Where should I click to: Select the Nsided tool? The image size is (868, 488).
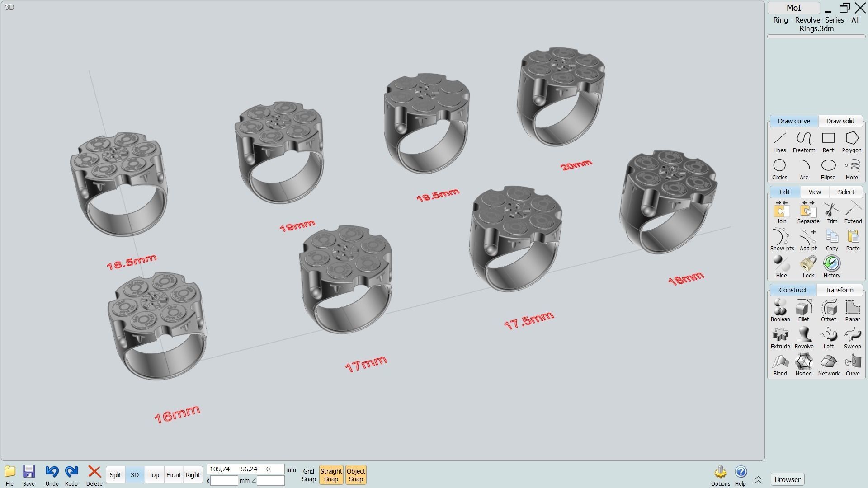[x=804, y=365]
